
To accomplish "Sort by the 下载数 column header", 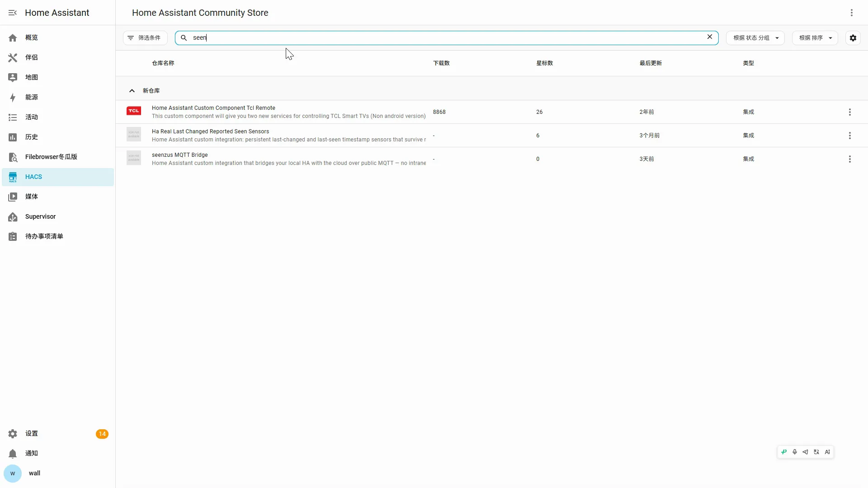I will tap(441, 63).
